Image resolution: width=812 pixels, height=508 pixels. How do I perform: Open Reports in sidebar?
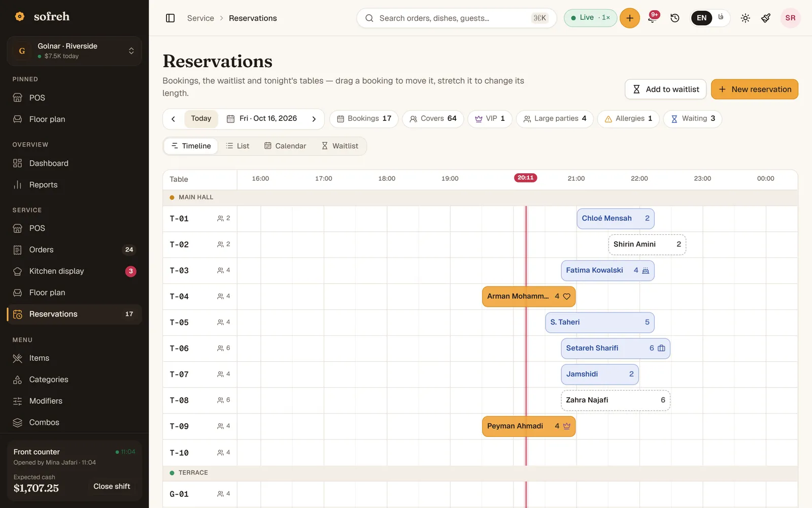coord(74,185)
